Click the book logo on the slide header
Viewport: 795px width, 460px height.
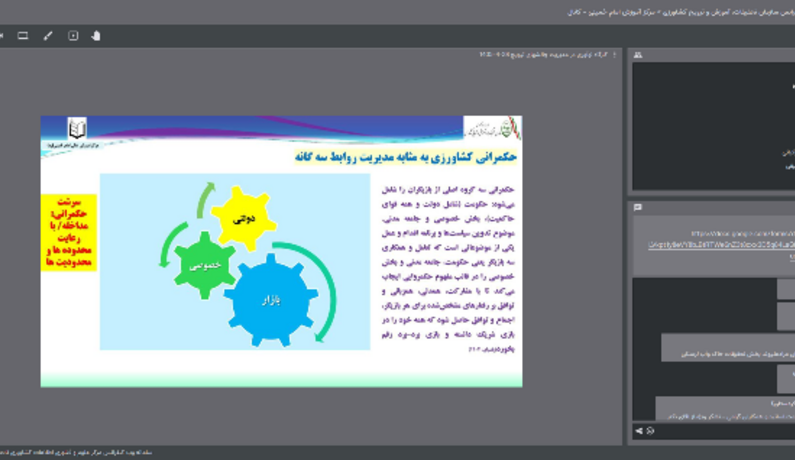point(77,129)
